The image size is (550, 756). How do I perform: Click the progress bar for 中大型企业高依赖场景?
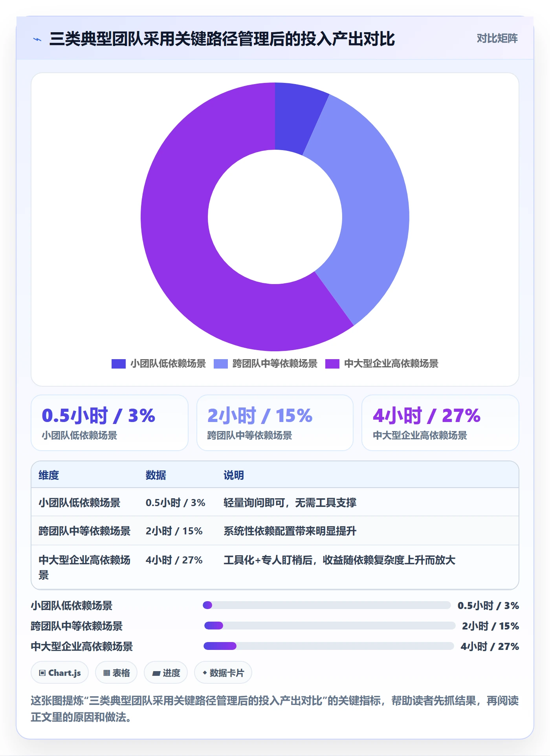tap(329, 646)
